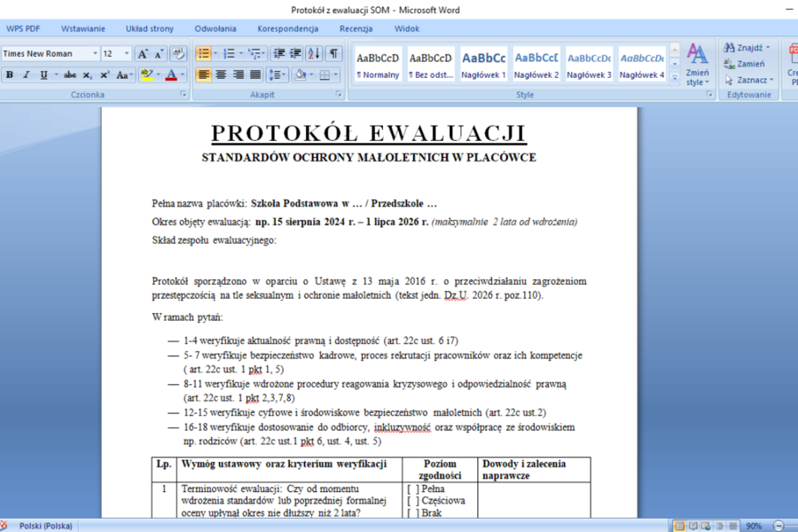
Task: Click the zoom out minus button
Action: tap(778, 526)
